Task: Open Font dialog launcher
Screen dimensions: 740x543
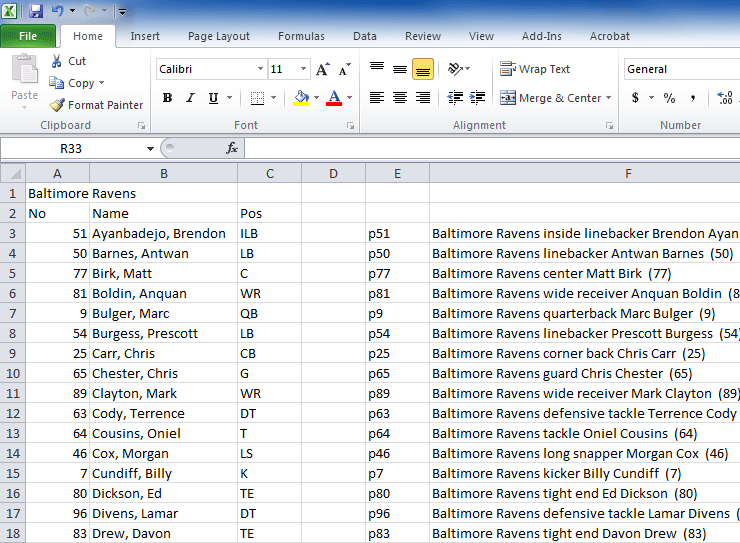Action: tap(350, 125)
